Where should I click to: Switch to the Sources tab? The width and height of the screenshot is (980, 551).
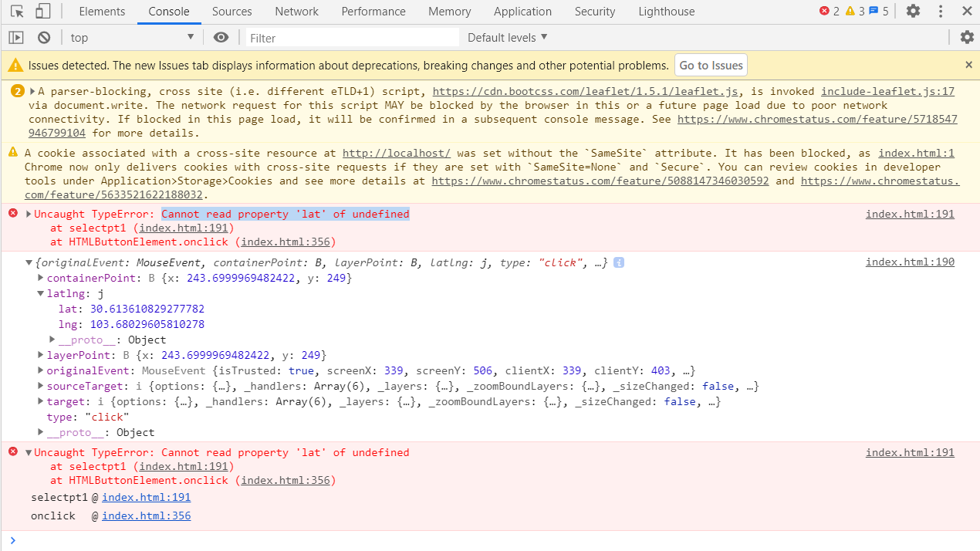tap(231, 12)
